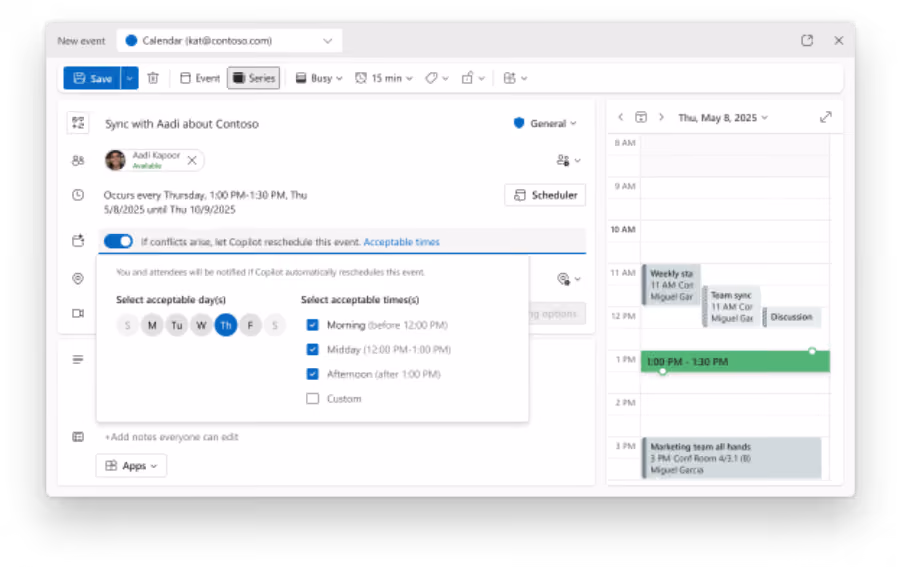Open the Thu, May 8, 2025 date picker
This screenshot has width=901, height=567.
723,118
